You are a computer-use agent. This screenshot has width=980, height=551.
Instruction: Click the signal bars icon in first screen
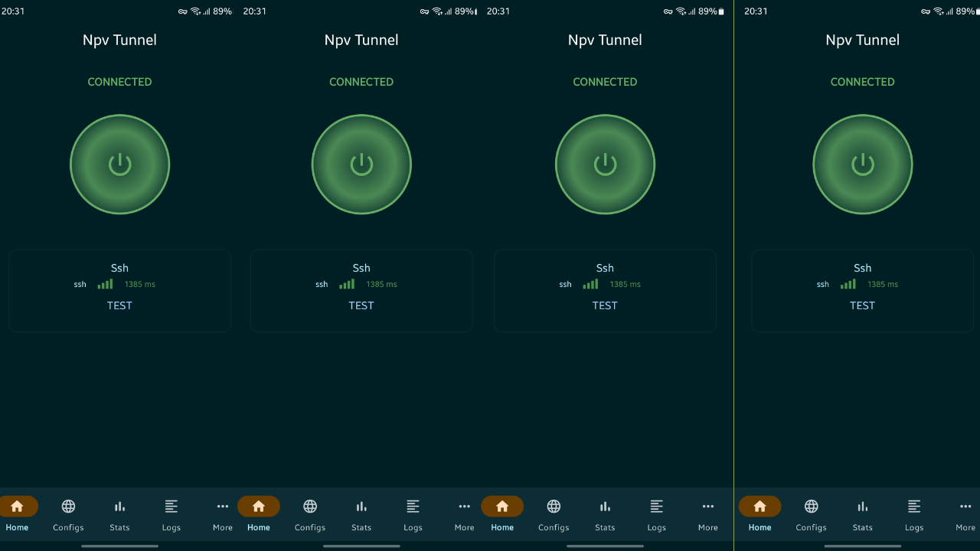[x=105, y=284]
